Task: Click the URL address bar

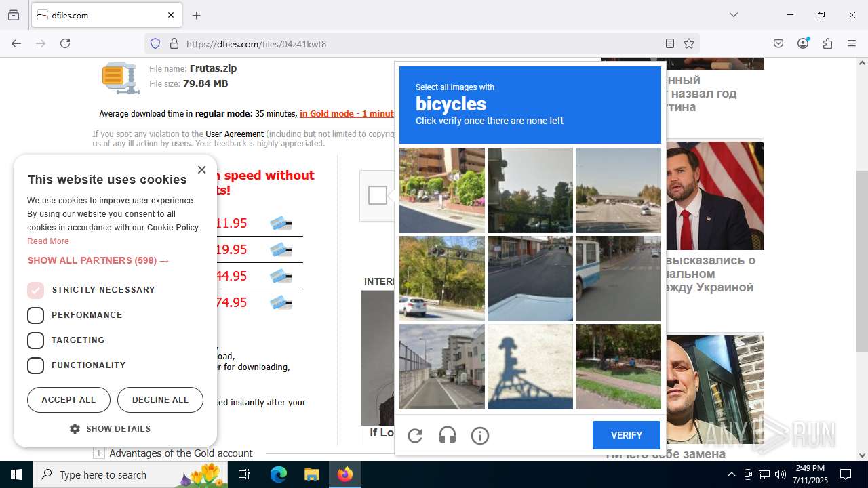Action: [x=420, y=43]
